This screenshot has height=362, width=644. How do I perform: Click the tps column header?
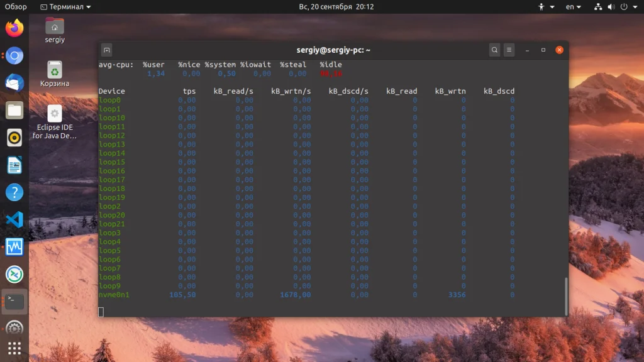pos(189,91)
